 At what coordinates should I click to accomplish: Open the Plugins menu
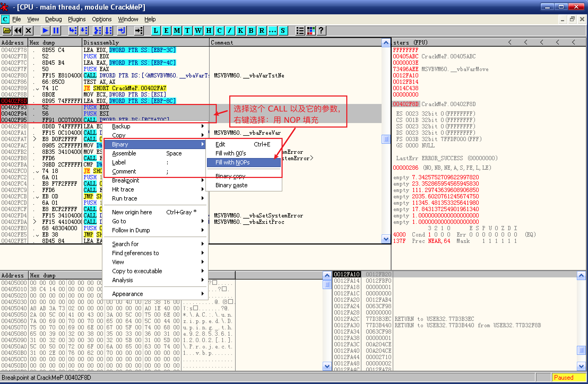(x=77, y=19)
